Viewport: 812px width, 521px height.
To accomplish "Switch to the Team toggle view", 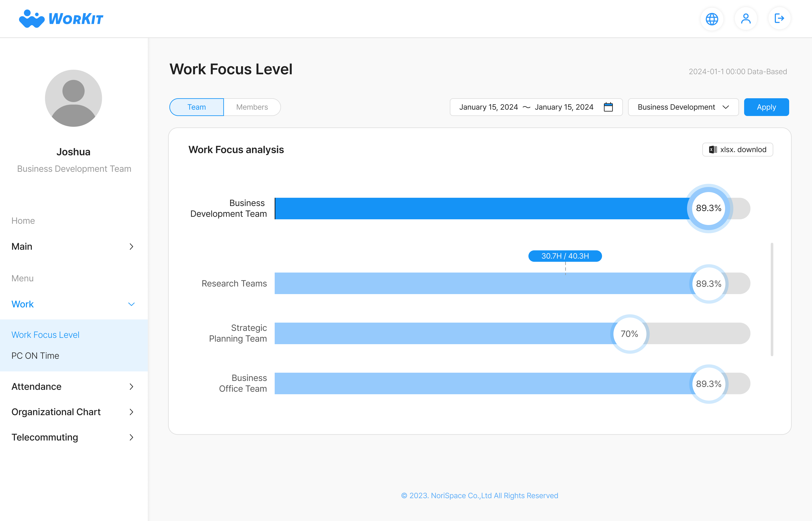I will (196, 107).
